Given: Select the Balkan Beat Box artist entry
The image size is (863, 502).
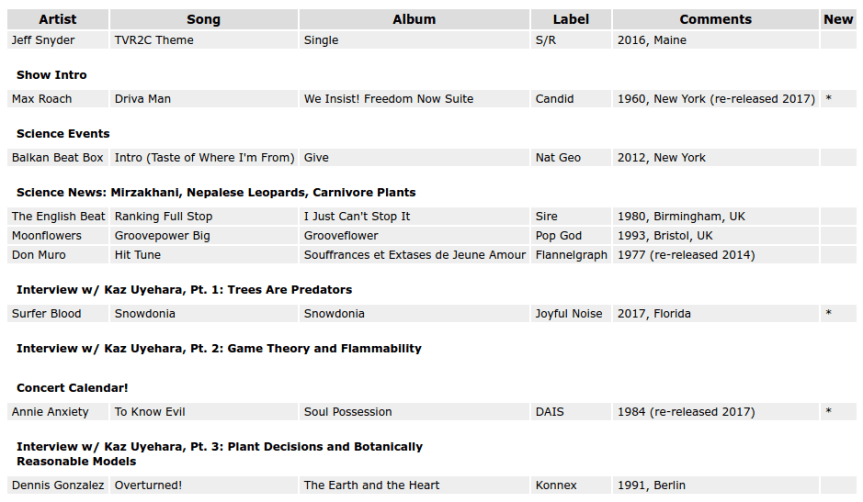Looking at the screenshot, I should pyautogui.click(x=57, y=157).
